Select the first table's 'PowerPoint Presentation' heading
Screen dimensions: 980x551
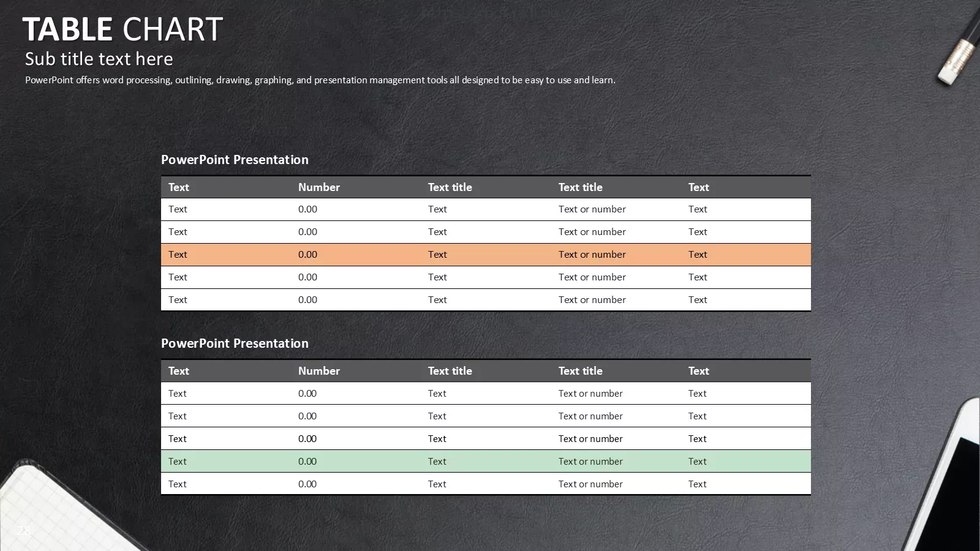(x=235, y=160)
